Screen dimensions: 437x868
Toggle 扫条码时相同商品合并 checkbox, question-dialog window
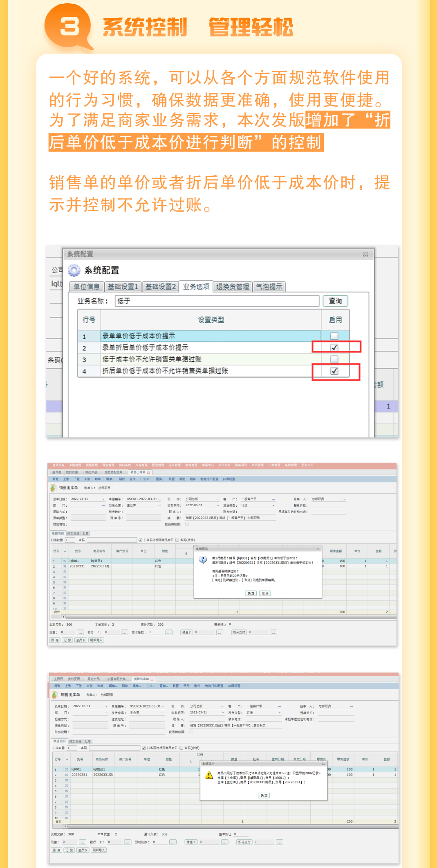tap(140, 540)
